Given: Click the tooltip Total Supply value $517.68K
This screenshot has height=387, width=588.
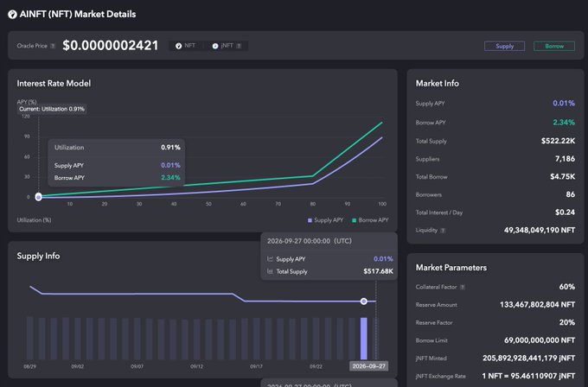Looking at the screenshot, I should tap(379, 271).
